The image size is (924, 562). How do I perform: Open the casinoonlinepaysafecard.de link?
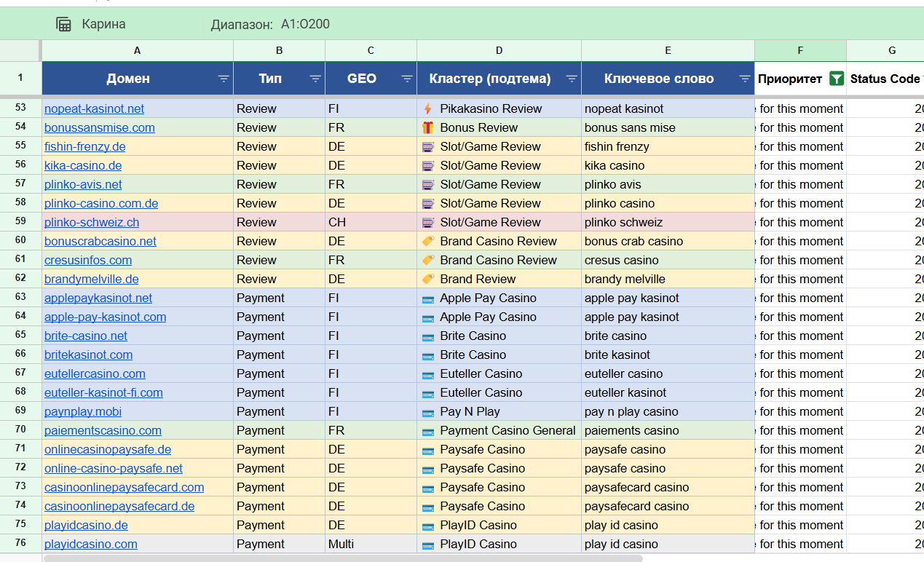(x=119, y=506)
